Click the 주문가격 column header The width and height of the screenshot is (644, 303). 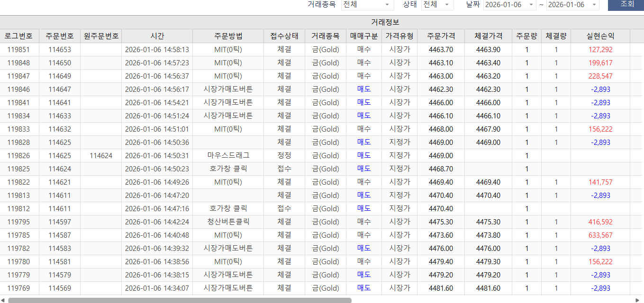click(441, 36)
